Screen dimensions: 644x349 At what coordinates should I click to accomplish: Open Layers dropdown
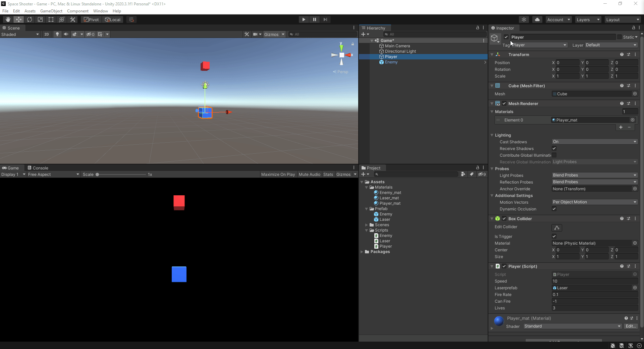pyautogui.click(x=588, y=19)
